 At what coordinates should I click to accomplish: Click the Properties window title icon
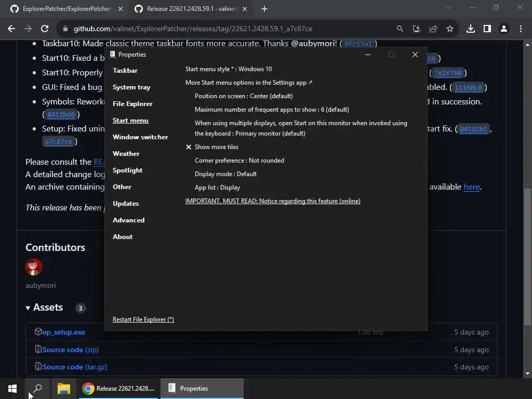pos(112,54)
